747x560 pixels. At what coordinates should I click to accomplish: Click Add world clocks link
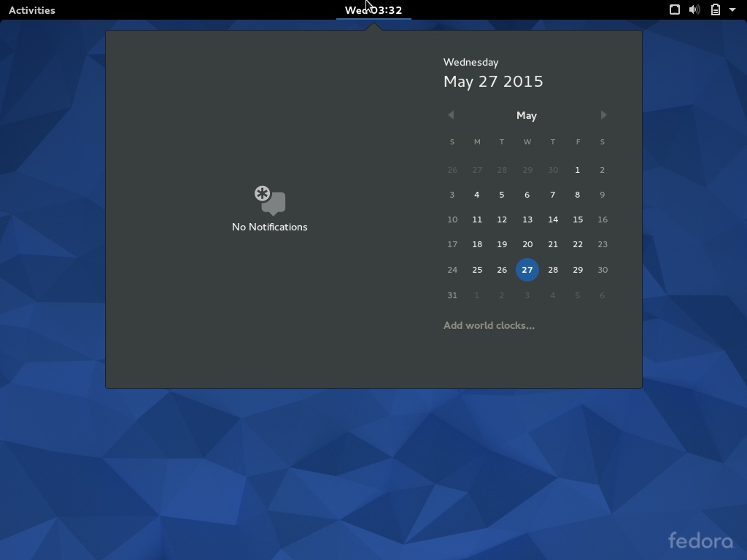pos(489,325)
